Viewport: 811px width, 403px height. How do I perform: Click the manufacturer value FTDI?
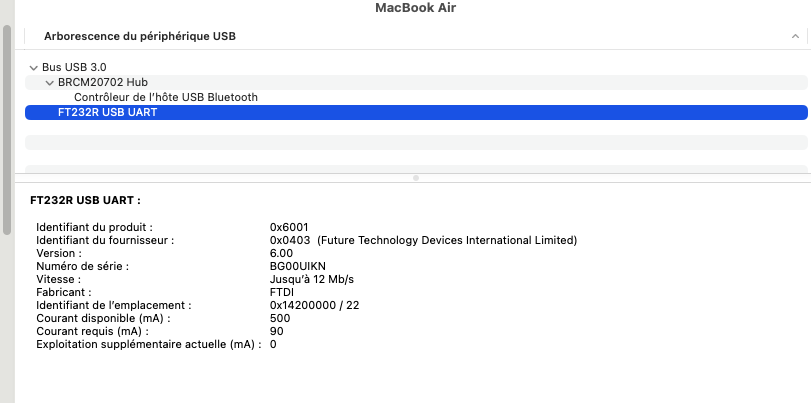pos(283,292)
